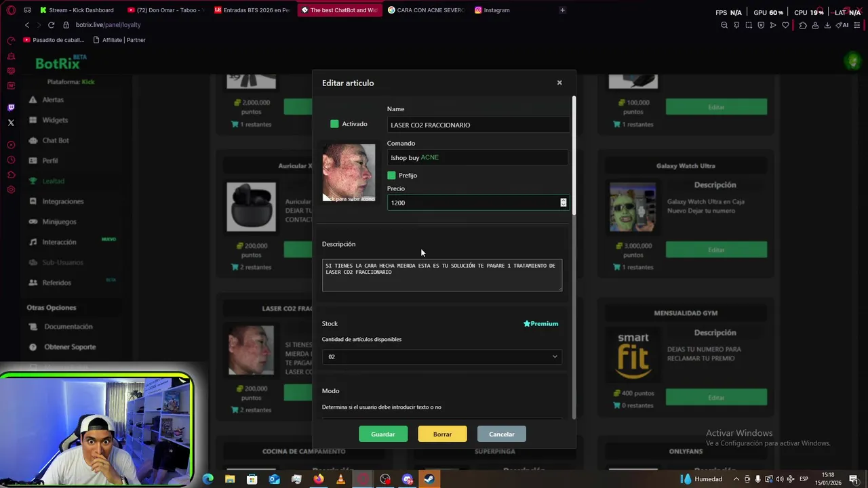Edit the Name field LASER CO2 FRACCIONARIO
Viewport: 868px width, 488px height.
pyautogui.click(x=478, y=125)
